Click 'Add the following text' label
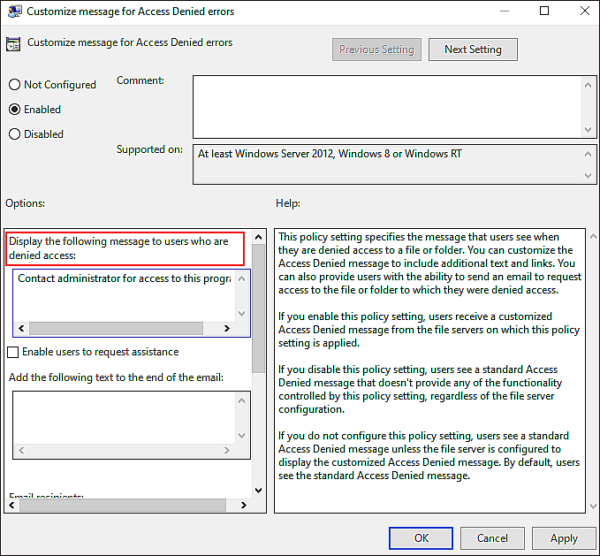The image size is (600, 556). (116, 378)
